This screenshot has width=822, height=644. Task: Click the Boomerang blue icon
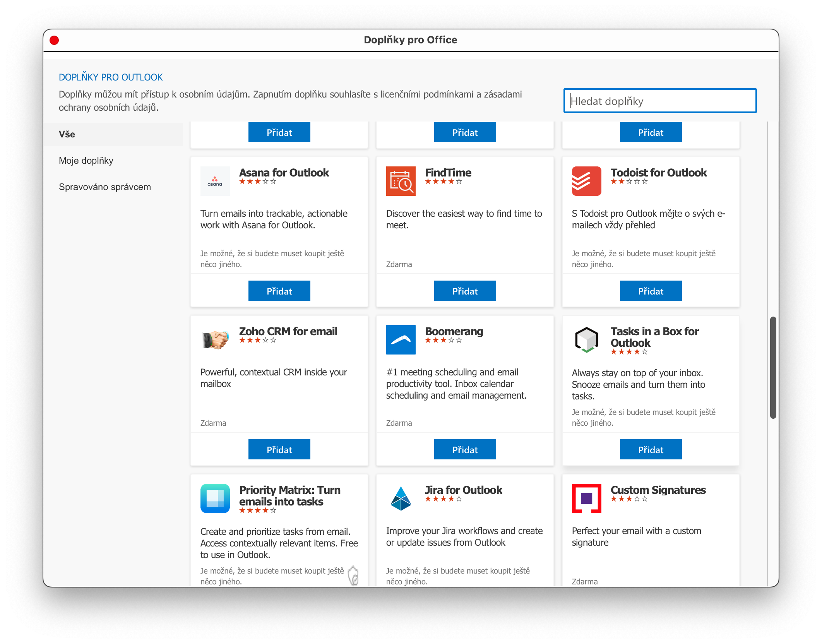pyautogui.click(x=401, y=340)
